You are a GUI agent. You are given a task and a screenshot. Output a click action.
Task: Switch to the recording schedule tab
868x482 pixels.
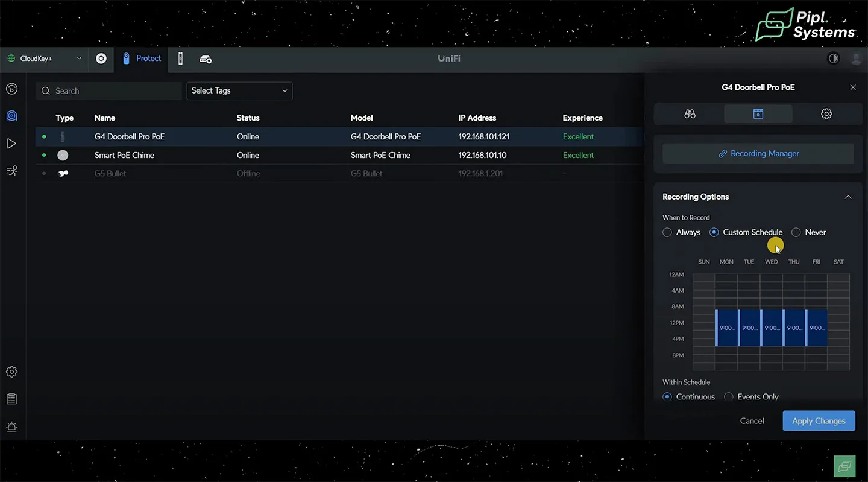pos(758,114)
